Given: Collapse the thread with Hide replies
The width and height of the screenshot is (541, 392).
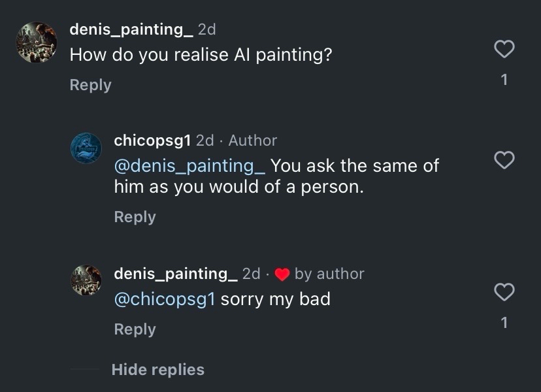Looking at the screenshot, I should tap(157, 370).
